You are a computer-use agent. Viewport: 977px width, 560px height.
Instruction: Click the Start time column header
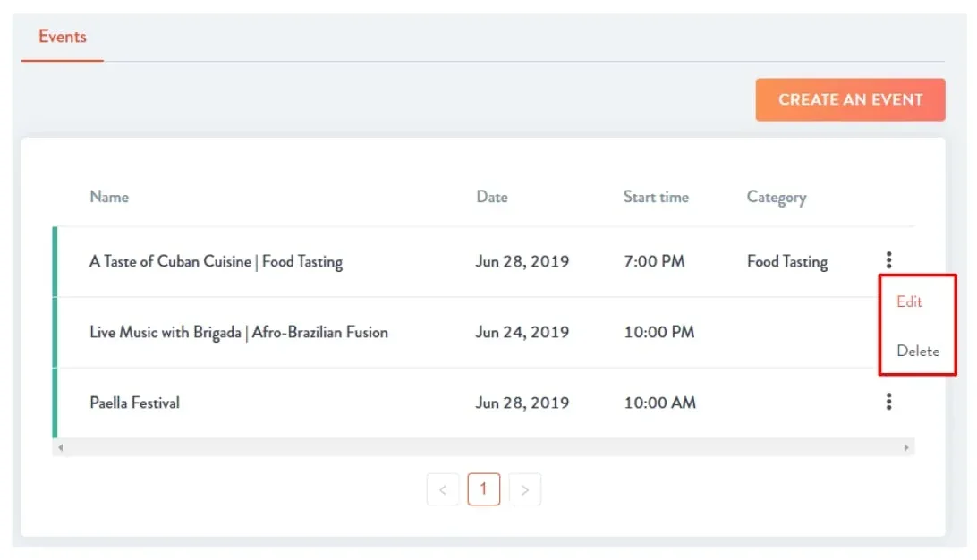pos(656,197)
